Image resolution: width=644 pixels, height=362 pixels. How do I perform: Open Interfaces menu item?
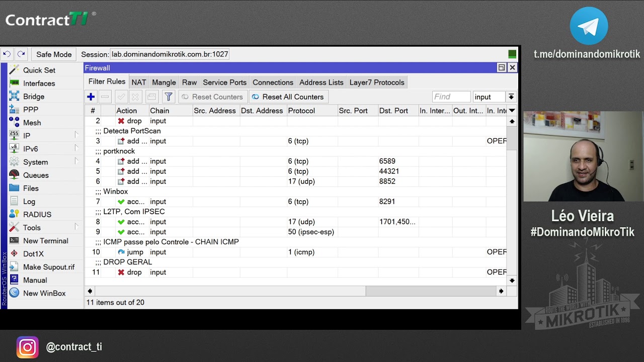click(39, 83)
